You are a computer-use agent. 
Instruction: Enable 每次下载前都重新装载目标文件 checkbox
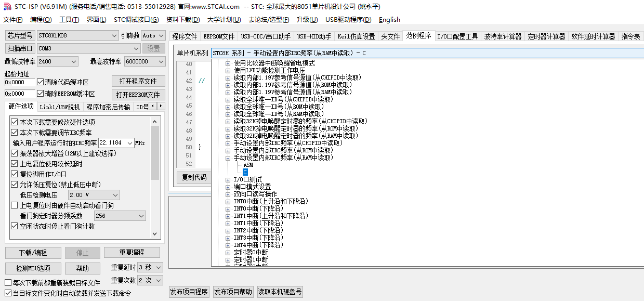pos(8,283)
